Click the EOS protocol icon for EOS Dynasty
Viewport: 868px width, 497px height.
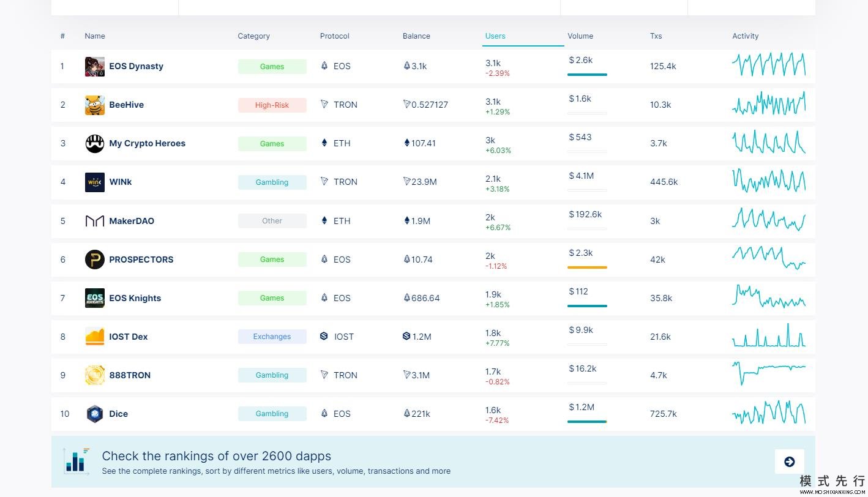tap(324, 65)
